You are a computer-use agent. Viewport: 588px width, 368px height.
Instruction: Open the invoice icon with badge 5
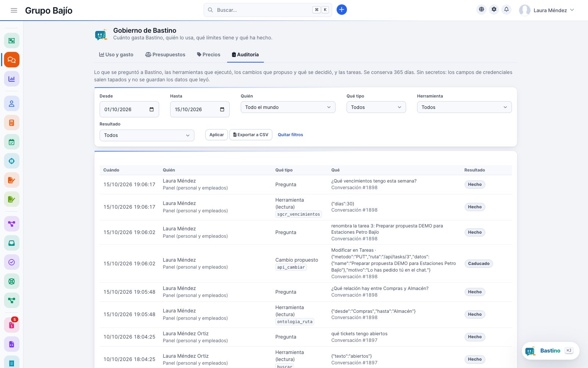[12, 325]
